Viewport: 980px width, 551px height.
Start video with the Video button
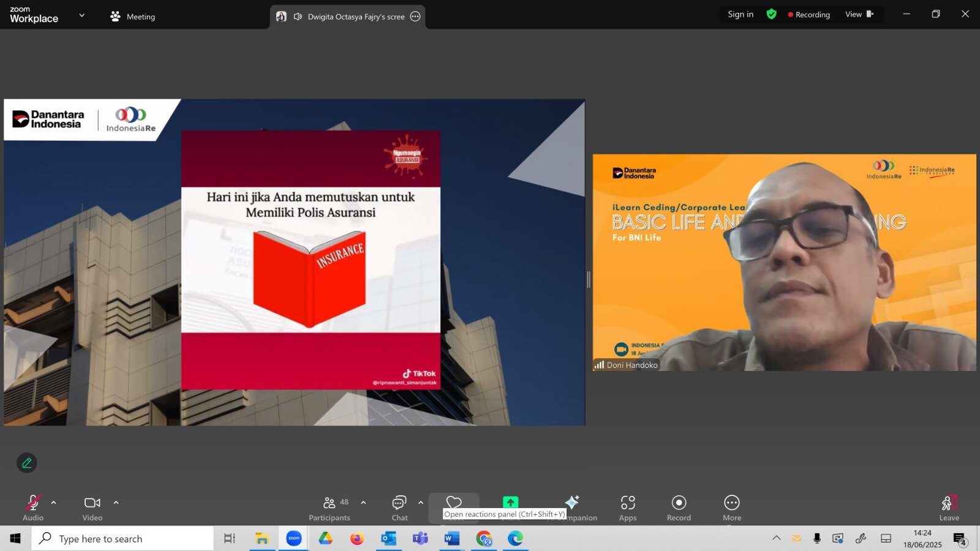pos(92,508)
